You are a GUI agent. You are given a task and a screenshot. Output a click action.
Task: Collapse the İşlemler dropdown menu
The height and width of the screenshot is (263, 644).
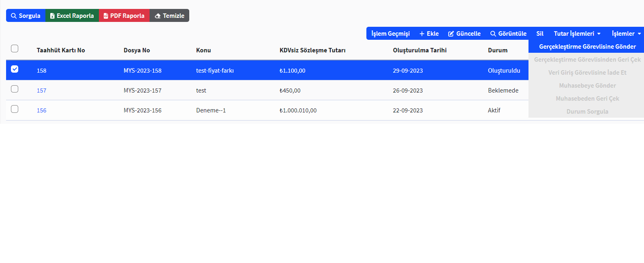pos(626,34)
